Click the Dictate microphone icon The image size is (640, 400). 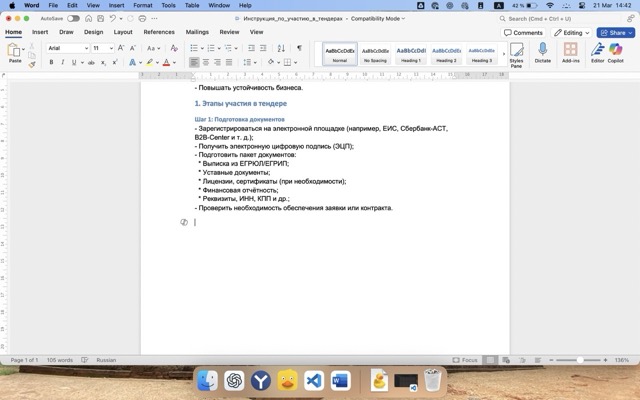(x=543, y=52)
